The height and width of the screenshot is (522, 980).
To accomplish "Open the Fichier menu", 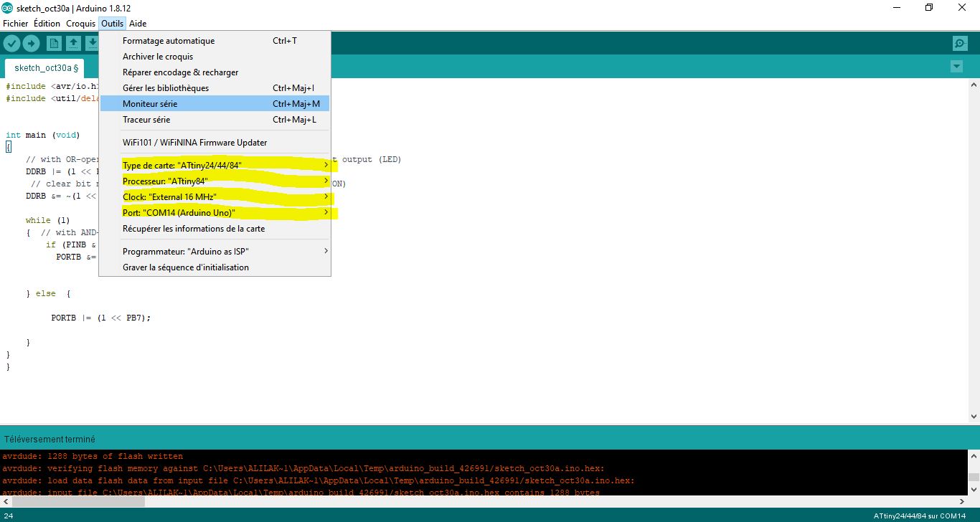I will (16, 24).
